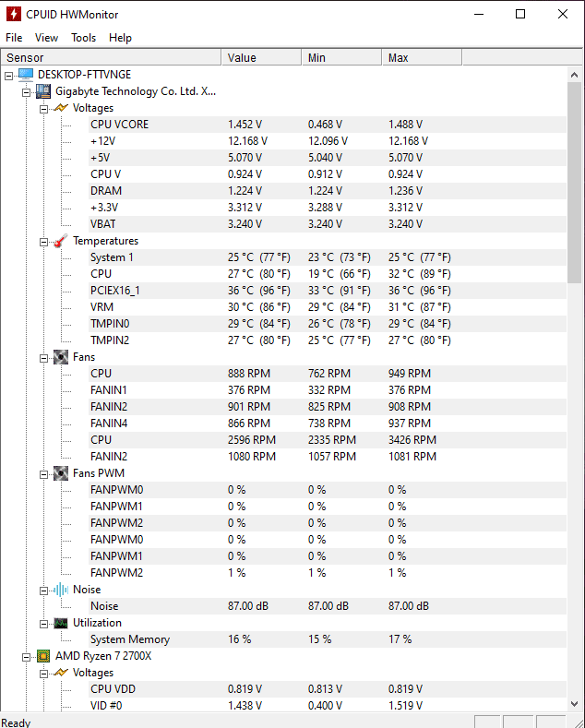Collapse the Fans section

coord(44,358)
